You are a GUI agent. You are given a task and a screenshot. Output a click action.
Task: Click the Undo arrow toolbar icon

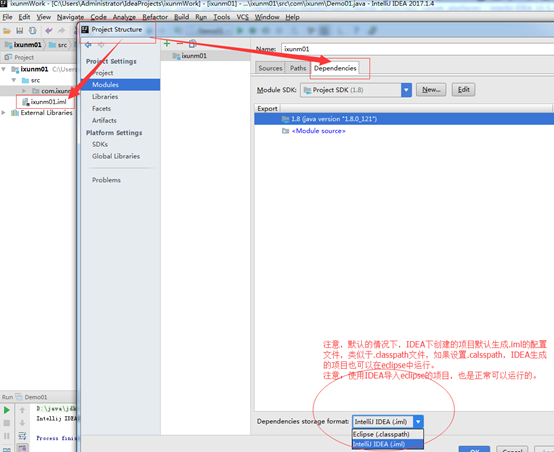(48, 31)
